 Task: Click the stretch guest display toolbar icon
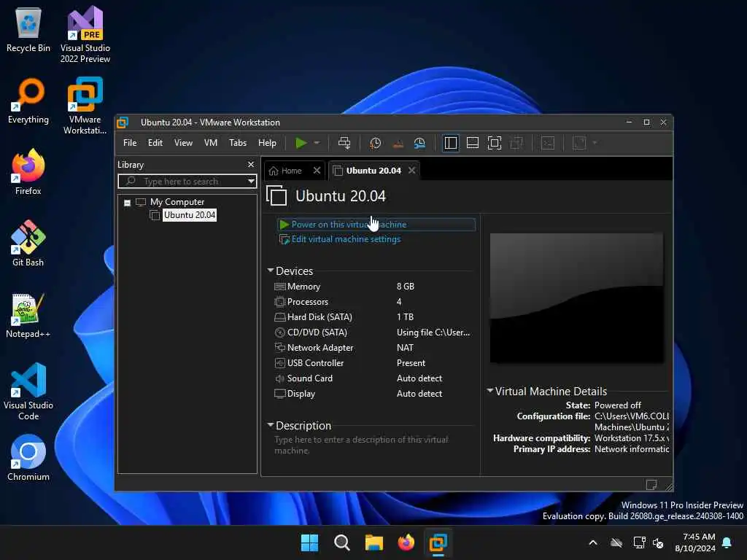[578, 143]
